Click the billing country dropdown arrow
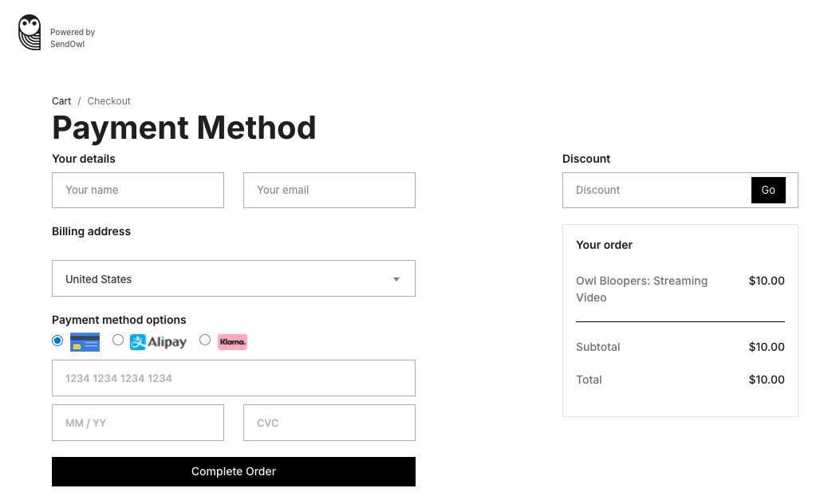 (x=396, y=279)
